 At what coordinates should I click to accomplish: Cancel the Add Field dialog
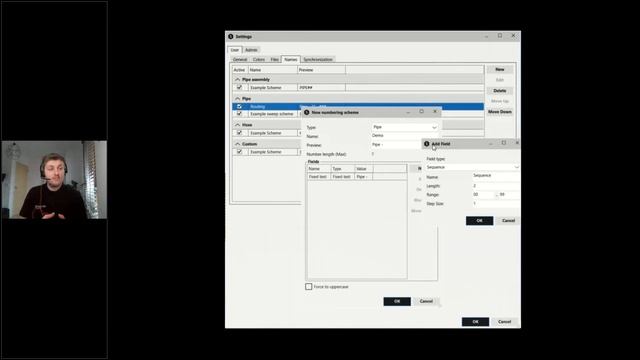pos(508,220)
